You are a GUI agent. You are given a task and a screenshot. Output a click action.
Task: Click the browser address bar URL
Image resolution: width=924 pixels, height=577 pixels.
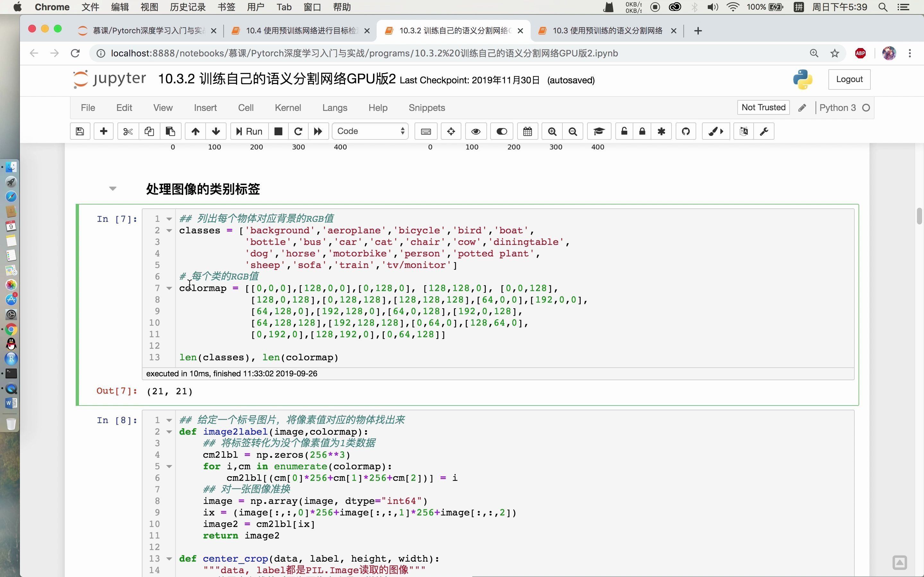tap(364, 54)
